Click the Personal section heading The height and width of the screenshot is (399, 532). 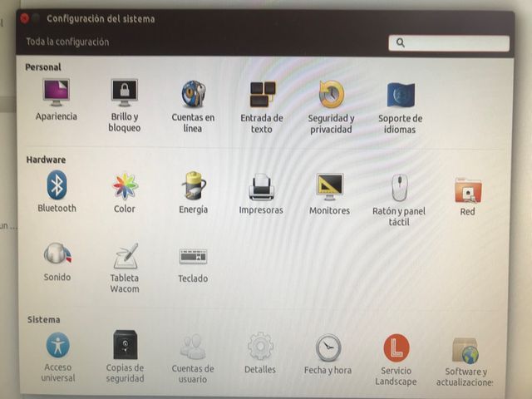43,66
